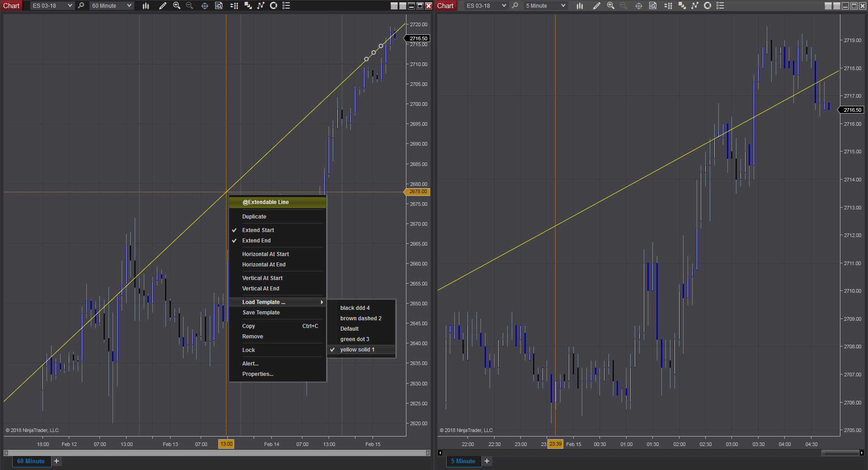Viewport: 868px width, 470px height.
Task: Open Chart Trader in the 5 Minute chart
Action: click(x=668, y=5)
